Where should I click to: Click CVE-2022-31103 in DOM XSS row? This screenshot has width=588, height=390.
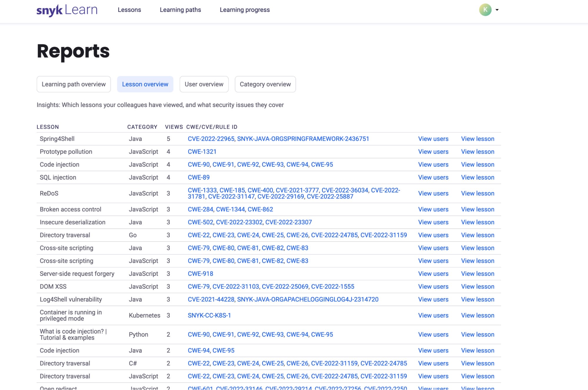pos(236,287)
